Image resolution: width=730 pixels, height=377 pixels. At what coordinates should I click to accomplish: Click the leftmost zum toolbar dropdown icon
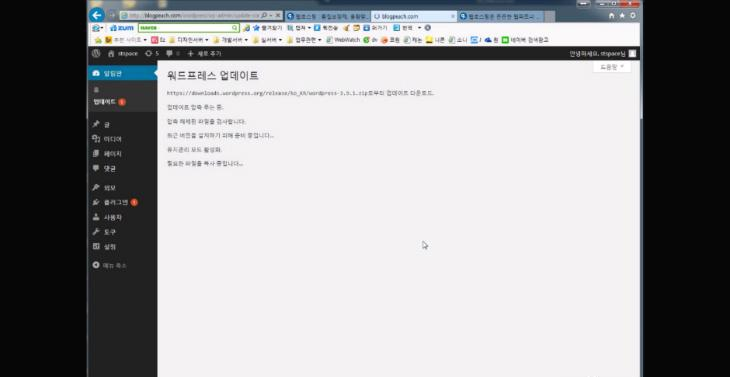pyautogui.click(x=97, y=28)
